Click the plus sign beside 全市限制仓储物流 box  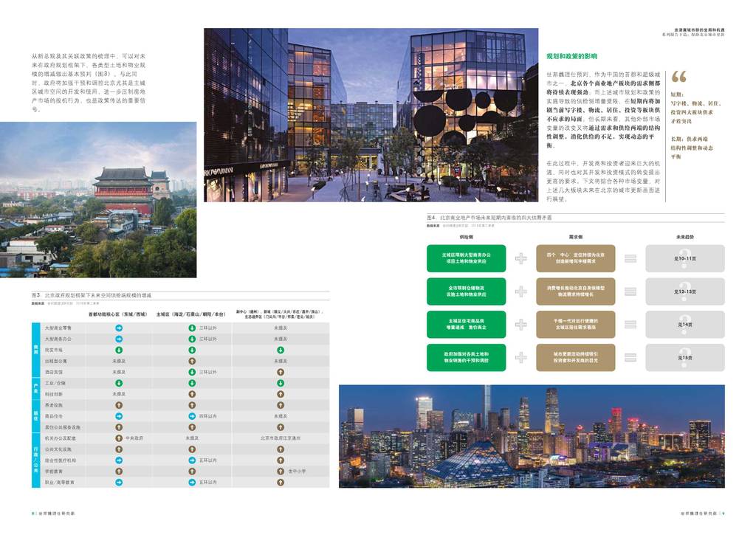click(x=521, y=291)
